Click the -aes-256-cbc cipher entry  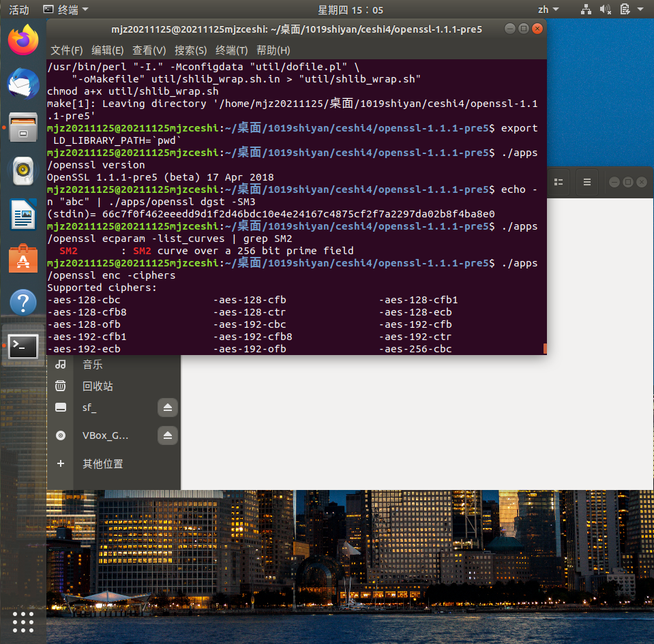[415, 349]
